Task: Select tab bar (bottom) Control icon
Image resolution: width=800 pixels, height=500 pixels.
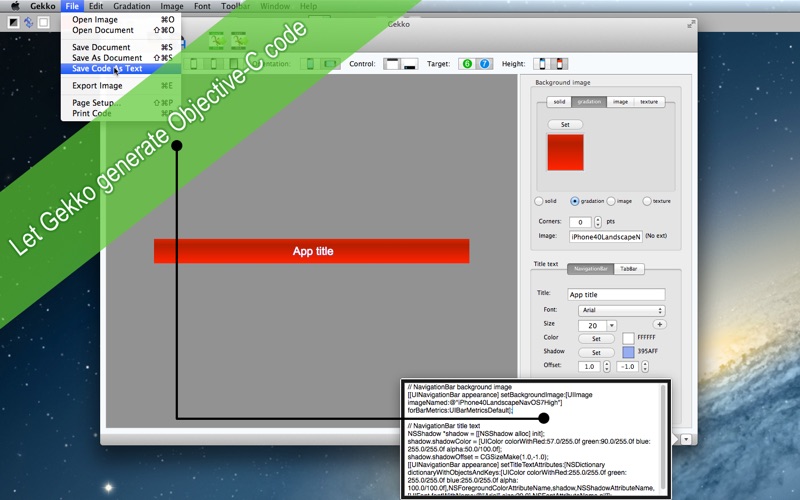Action: [410, 64]
